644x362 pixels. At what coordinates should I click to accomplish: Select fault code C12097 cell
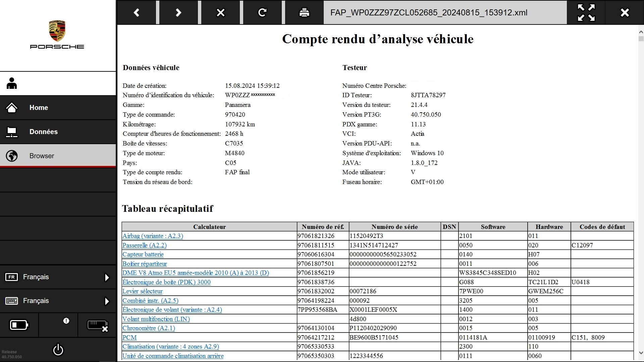click(602, 245)
